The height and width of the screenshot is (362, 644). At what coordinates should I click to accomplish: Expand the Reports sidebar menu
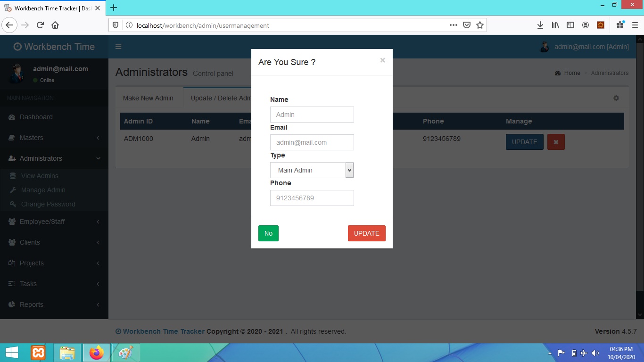pyautogui.click(x=32, y=304)
